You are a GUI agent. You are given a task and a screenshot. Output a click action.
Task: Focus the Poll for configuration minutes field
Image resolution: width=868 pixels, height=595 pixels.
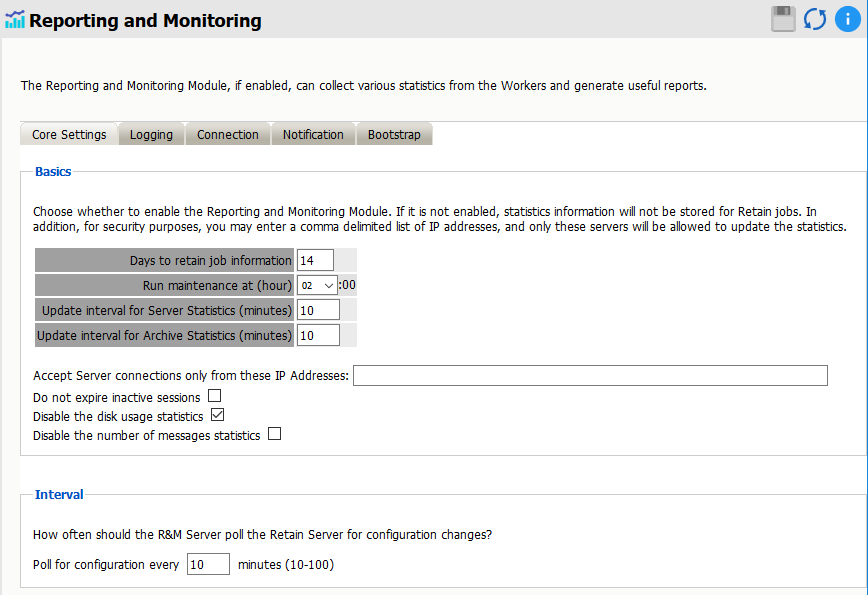(x=208, y=565)
